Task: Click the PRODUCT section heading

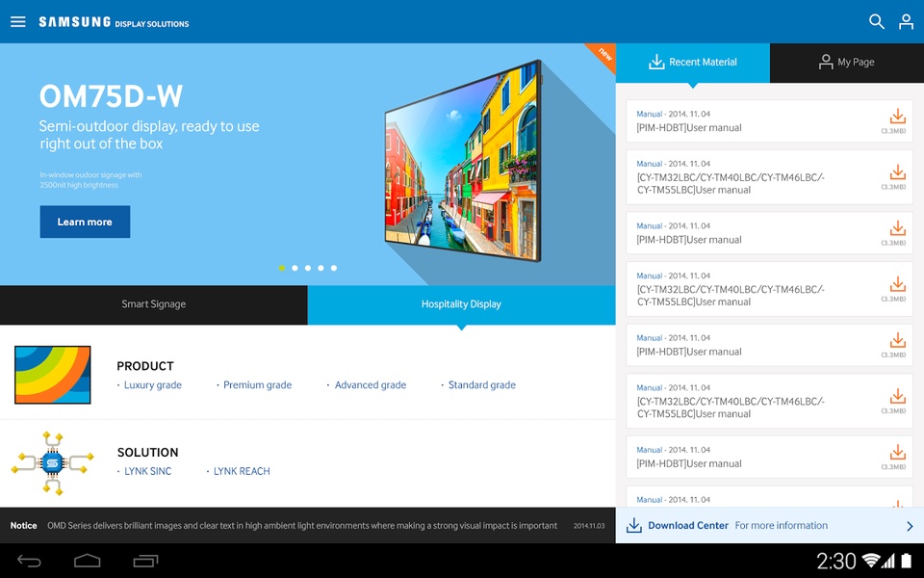Action: 145,366
